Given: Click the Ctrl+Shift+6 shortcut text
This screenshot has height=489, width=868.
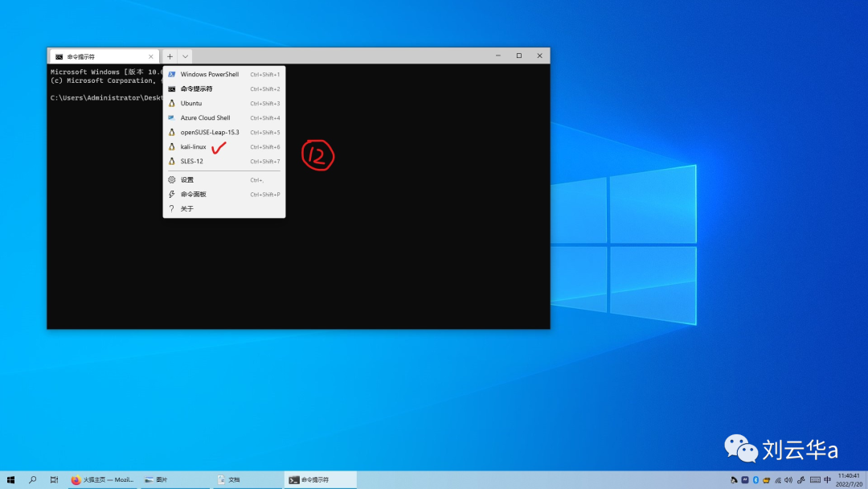Looking at the screenshot, I should click(265, 147).
